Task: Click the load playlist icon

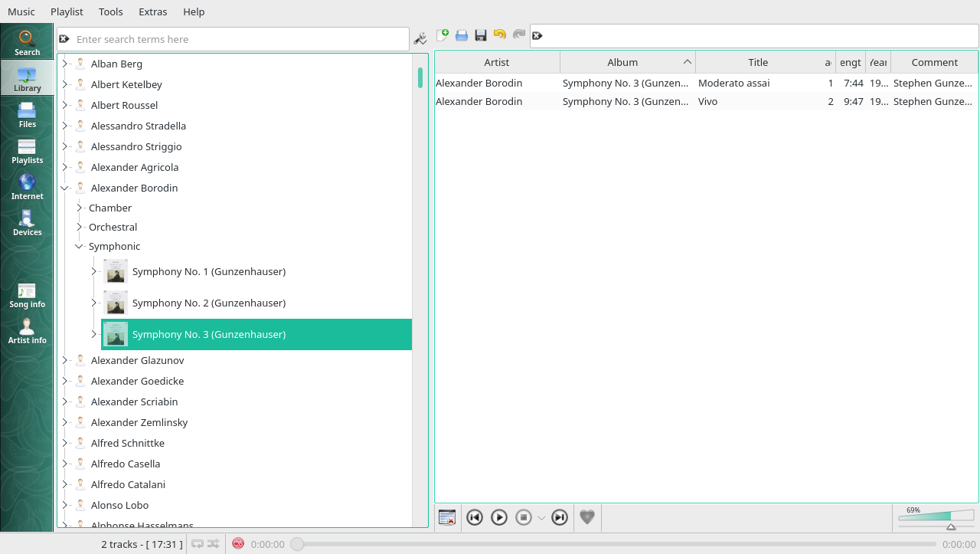Action: 462,35
